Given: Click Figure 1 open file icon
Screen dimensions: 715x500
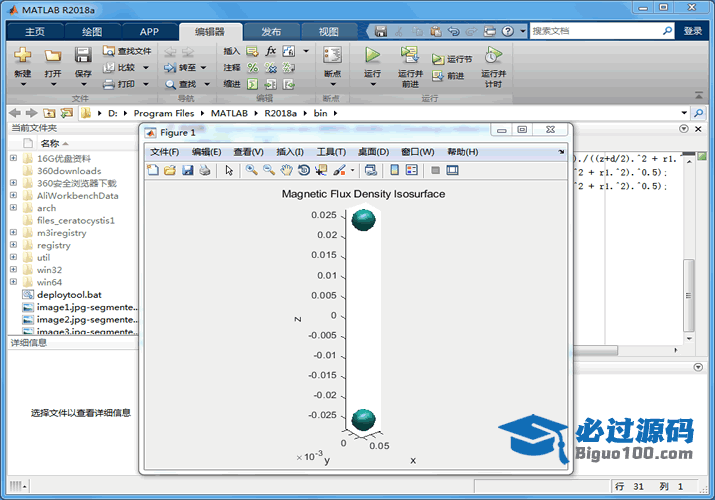Looking at the screenshot, I should (170, 170).
